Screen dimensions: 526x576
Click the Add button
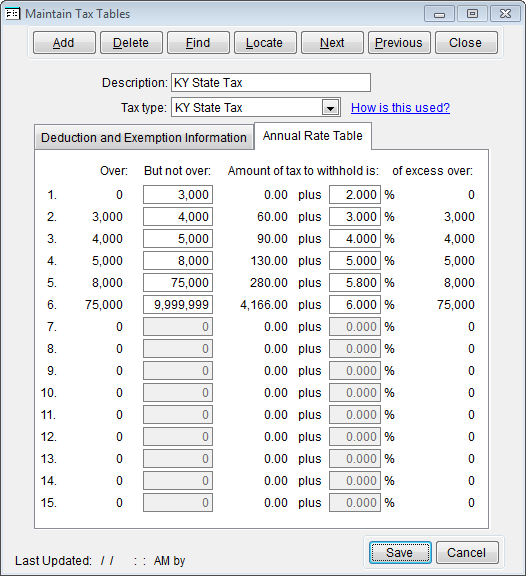point(64,43)
